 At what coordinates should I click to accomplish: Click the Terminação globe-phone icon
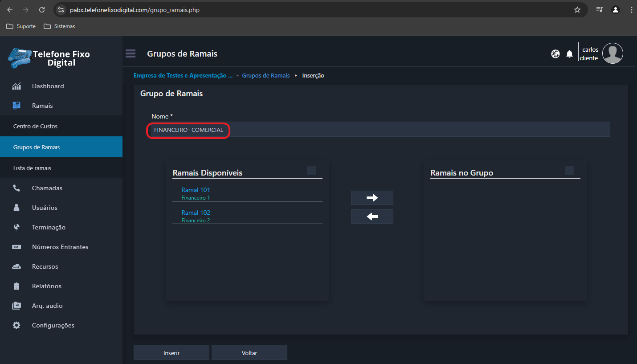(x=16, y=228)
